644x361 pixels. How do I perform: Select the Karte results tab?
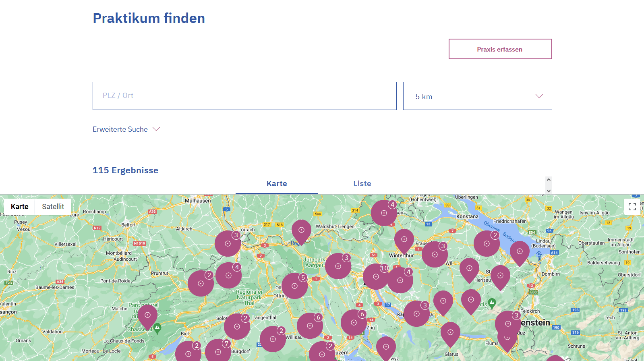tap(277, 184)
